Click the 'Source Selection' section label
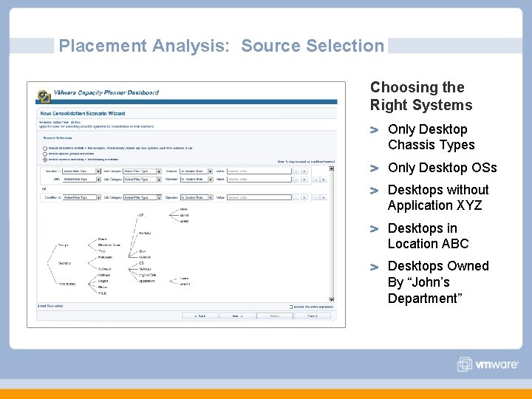The height and width of the screenshot is (399, 532). pyautogui.click(x=58, y=137)
